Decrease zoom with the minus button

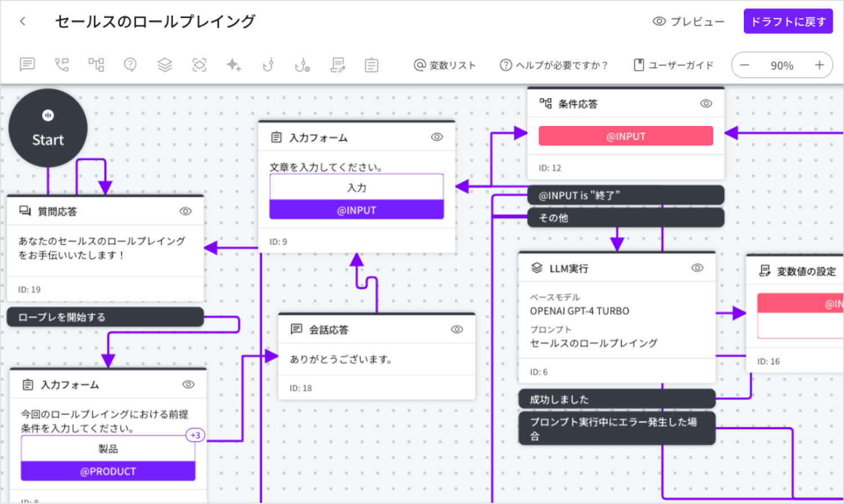[744, 65]
